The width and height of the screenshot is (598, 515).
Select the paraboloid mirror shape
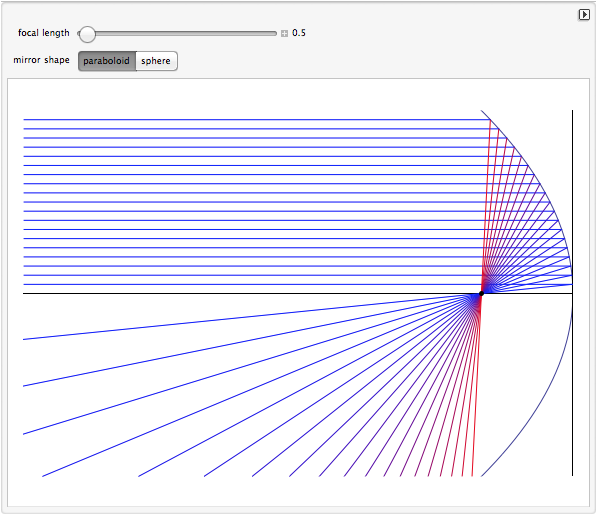tap(107, 61)
